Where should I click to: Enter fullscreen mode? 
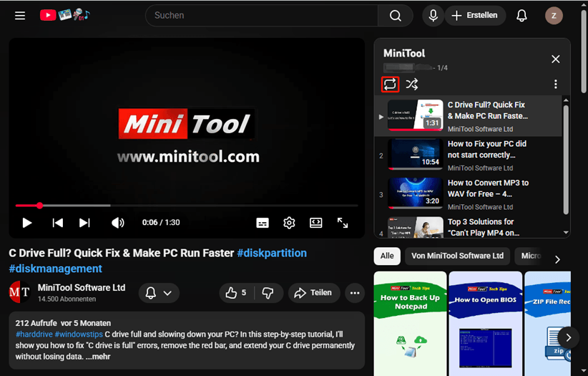point(343,223)
